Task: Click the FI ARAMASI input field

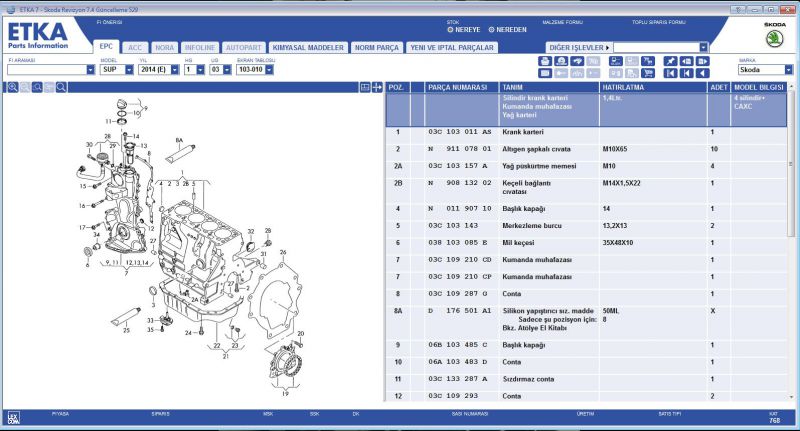Action: coord(47,69)
